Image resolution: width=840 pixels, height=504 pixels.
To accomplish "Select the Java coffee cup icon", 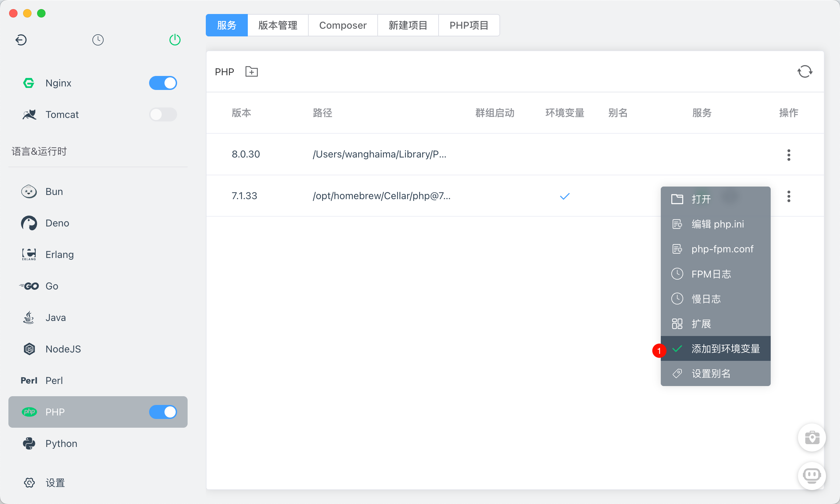I will [x=29, y=317].
